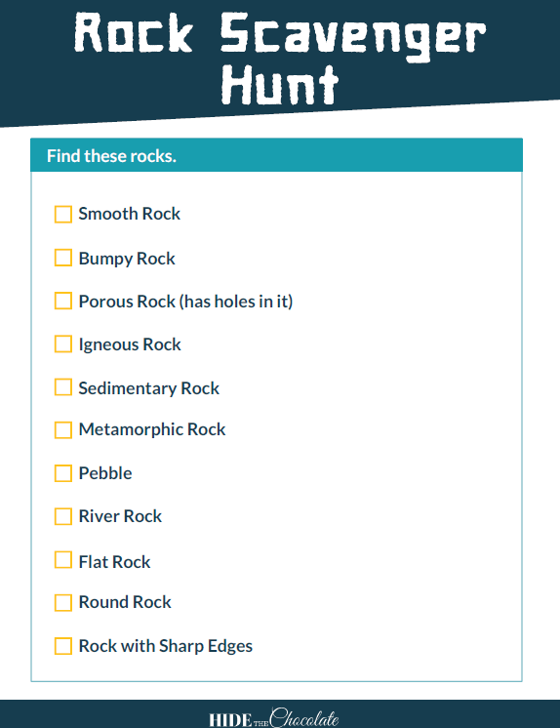Tick the Sedimentary Rock checkbox
Viewport: 560px width, 728px height.
click(63, 387)
